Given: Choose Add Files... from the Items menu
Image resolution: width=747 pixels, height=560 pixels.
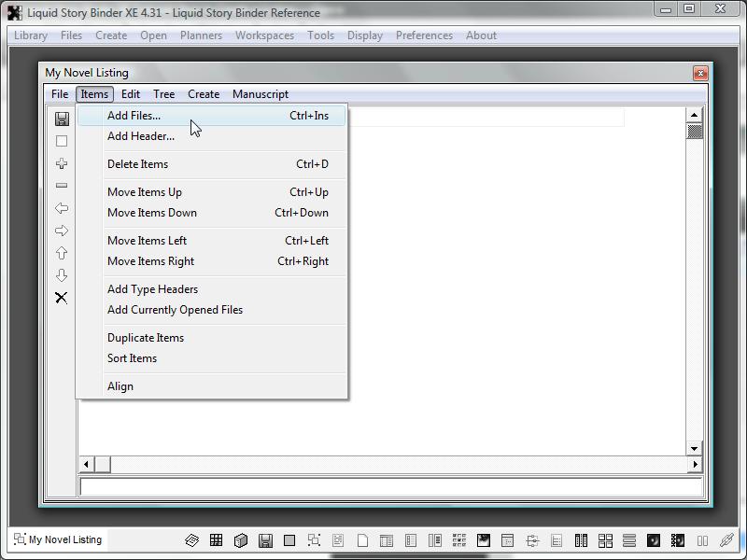Looking at the screenshot, I should [x=134, y=116].
